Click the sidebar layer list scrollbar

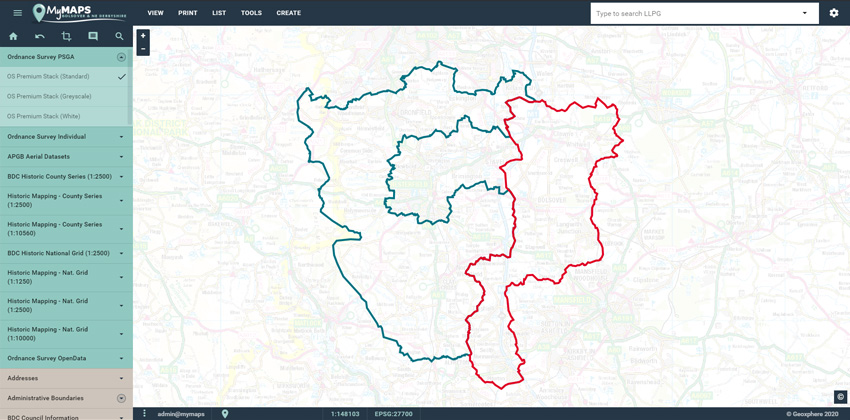130,87
